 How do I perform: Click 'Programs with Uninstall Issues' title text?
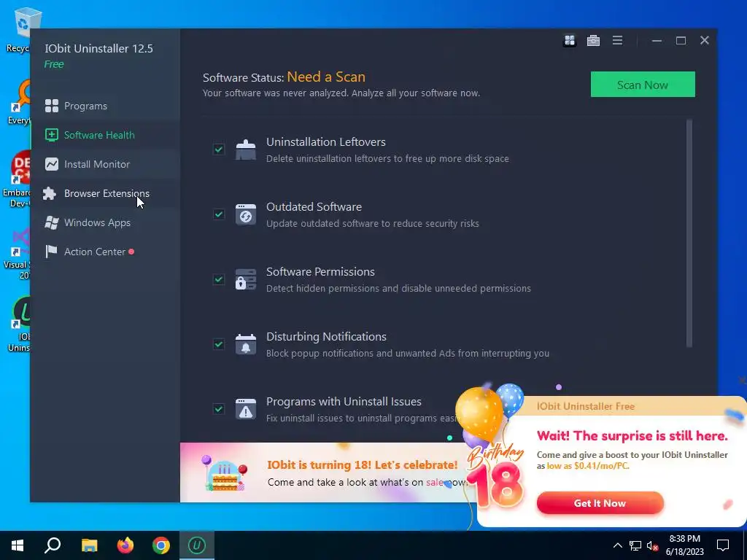point(344,402)
